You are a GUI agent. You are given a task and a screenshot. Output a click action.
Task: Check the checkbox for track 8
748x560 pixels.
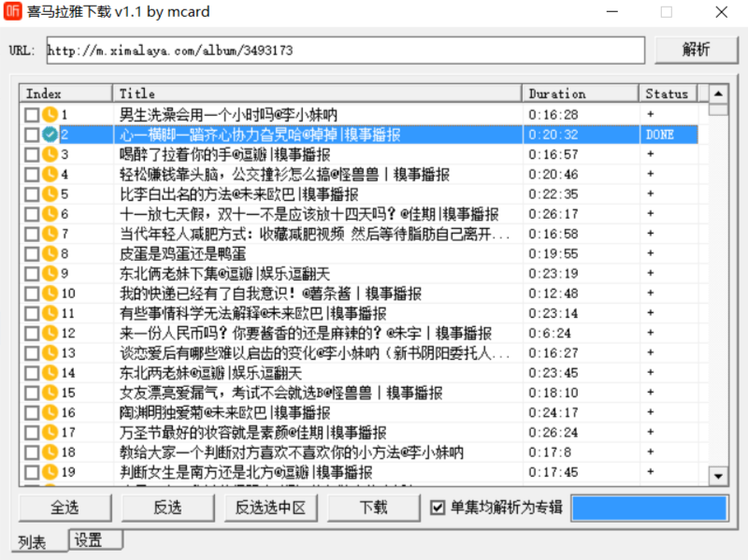pyautogui.click(x=32, y=253)
